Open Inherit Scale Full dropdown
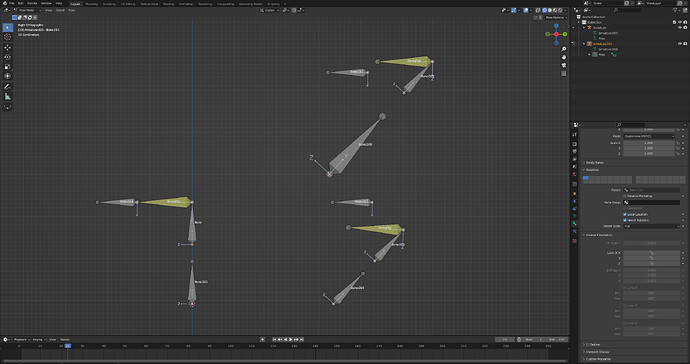Viewport: 690px width, 364px height. 652,226
